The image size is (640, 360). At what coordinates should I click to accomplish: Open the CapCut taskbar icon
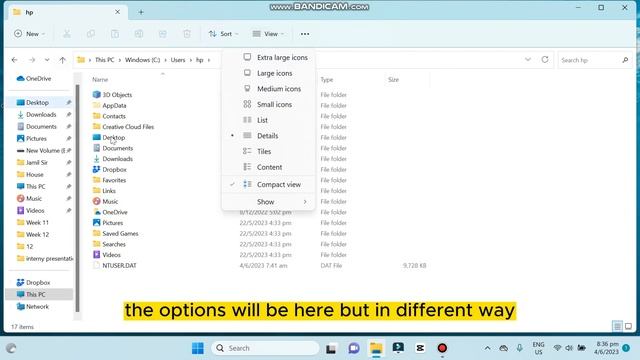pos(420,348)
